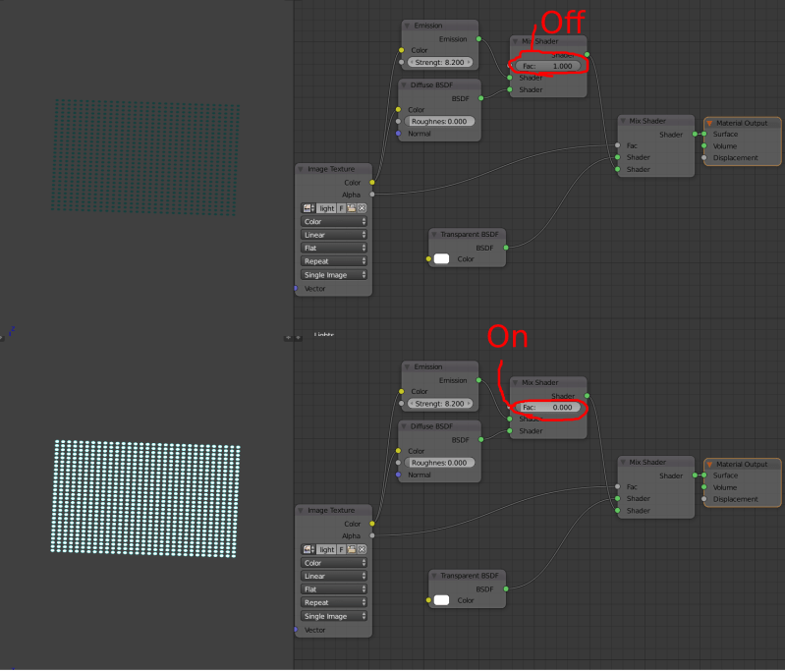Click upper Material Output Displacement socket
Image resolution: width=785 pixels, height=672 pixels.
(x=703, y=158)
